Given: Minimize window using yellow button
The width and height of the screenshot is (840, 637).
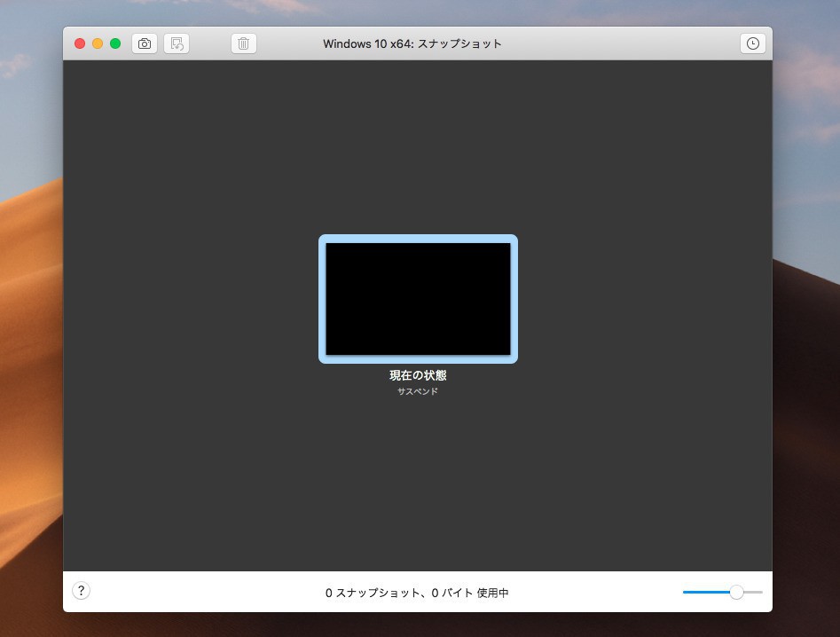Looking at the screenshot, I should (98, 43).
